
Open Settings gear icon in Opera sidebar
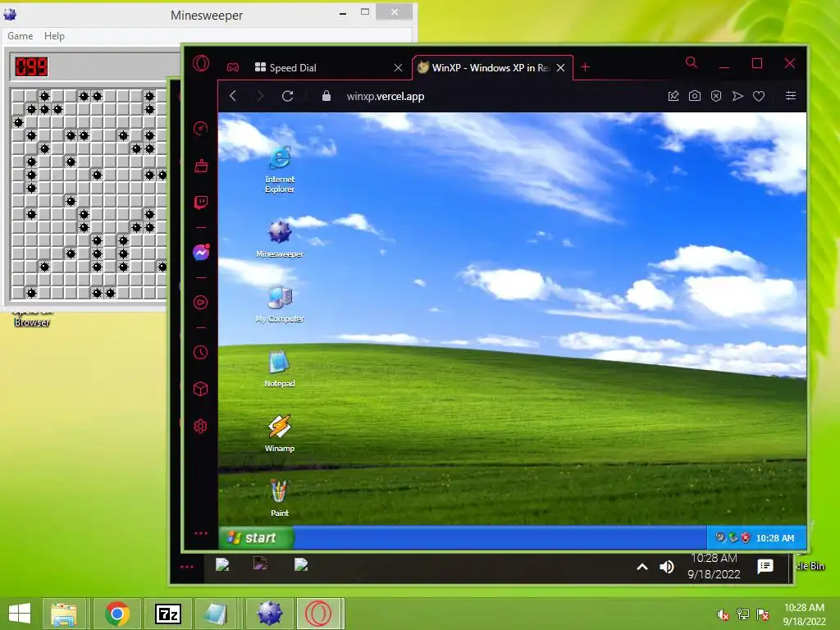coord(200,427)
